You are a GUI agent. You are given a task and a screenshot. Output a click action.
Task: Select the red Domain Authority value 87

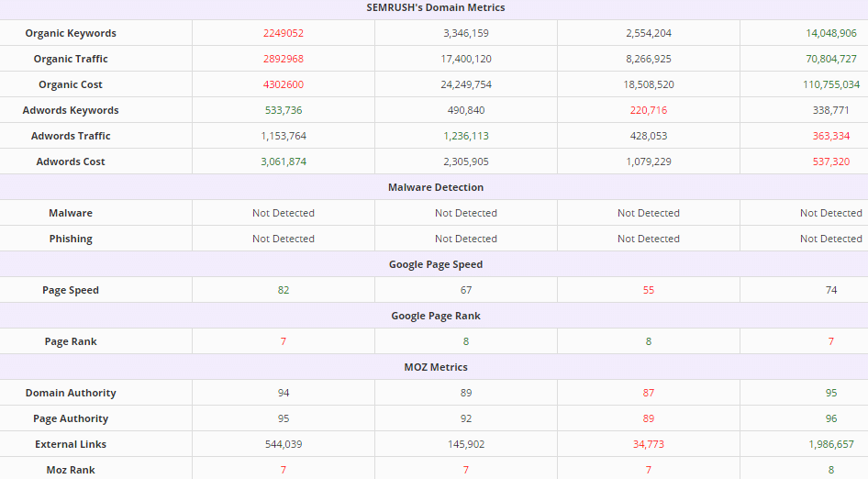[649, 393]
